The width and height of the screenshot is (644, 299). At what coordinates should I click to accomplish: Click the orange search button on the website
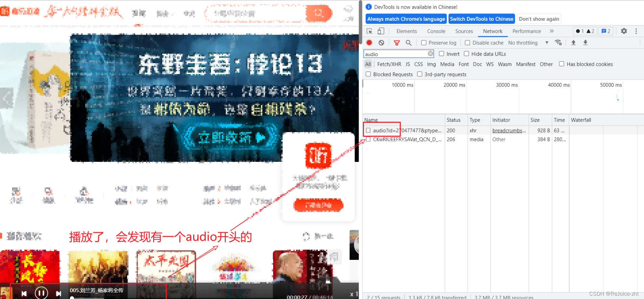click(318, 14)
